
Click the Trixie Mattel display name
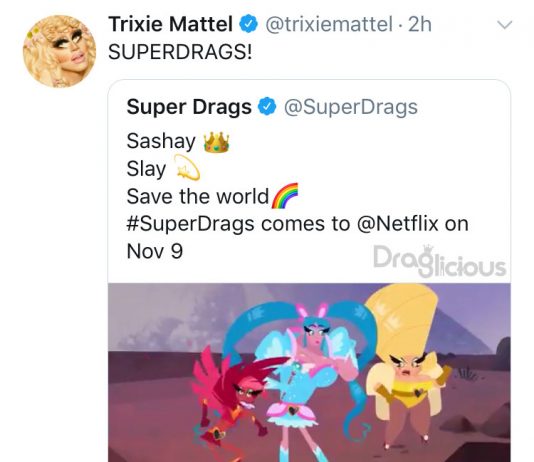click(x=171, y=24)
